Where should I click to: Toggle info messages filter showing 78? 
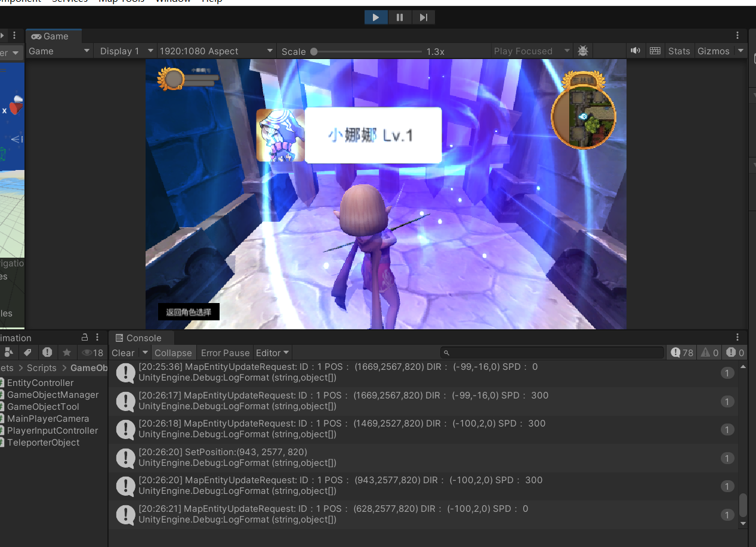(x=681, y=353)
